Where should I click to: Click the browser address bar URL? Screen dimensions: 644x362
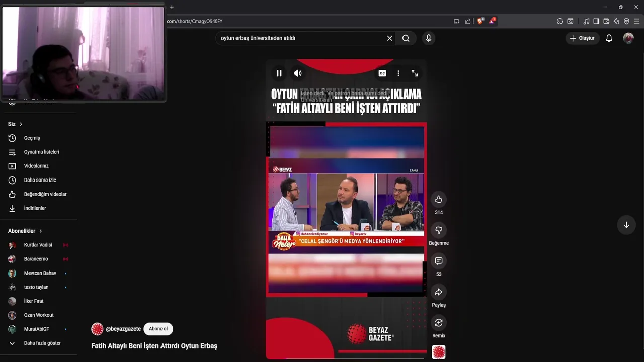coord(195,21)
